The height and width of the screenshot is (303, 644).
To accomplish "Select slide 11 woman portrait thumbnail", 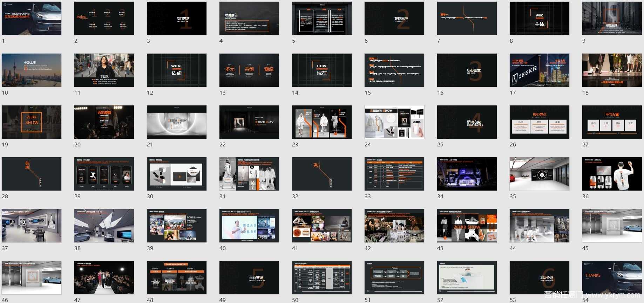I will click(x=104, y=70).
